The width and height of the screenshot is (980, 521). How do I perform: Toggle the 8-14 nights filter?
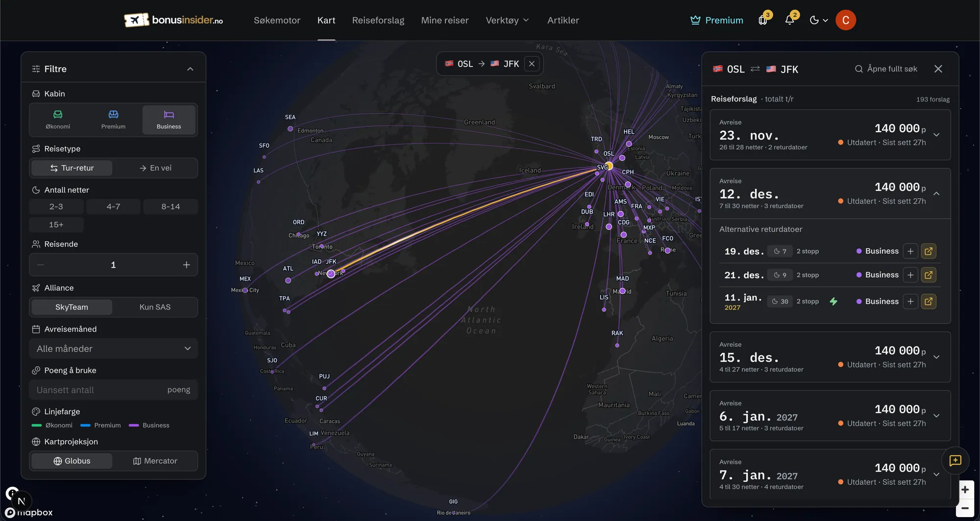171,207
